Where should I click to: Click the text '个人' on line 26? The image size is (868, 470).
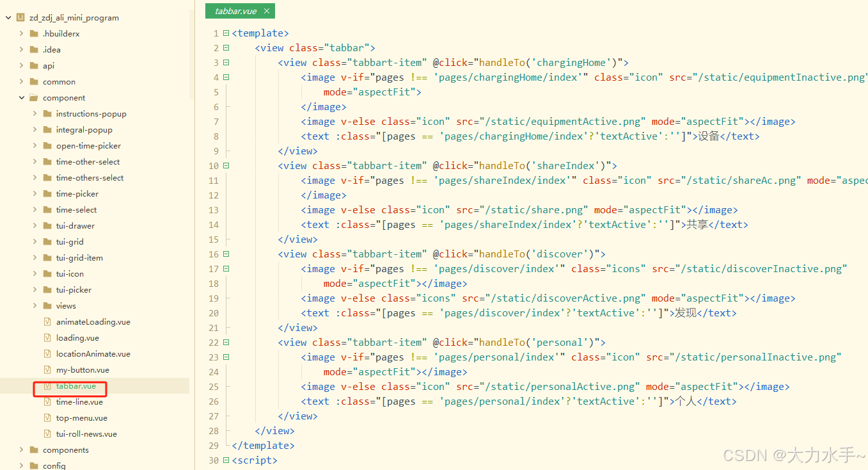(686, 401)
